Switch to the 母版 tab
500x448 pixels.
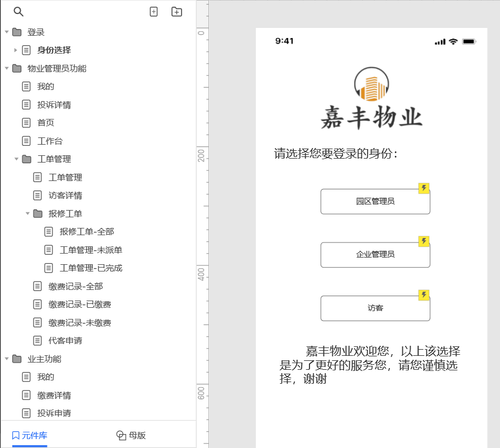click(x=131, y=435)
